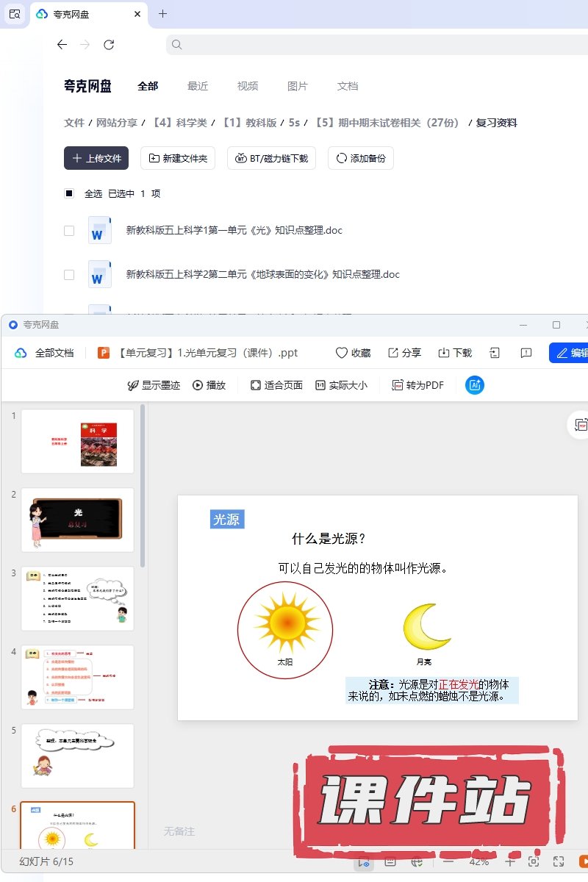Check the 《地球表面的变化》知识点整理.doc checkbox
Image resolution: width=588 pixels, height=882 pixels.
[69, 274]
